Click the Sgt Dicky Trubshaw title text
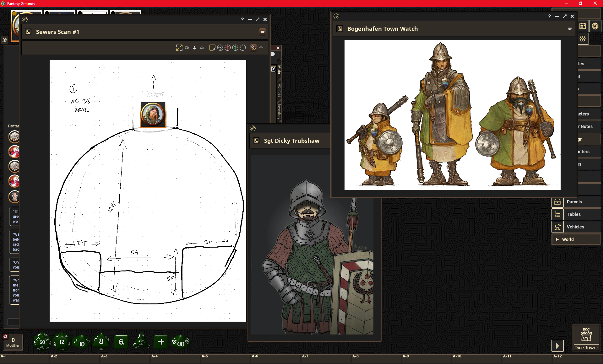Screen dimensions: 603x364 291,141
